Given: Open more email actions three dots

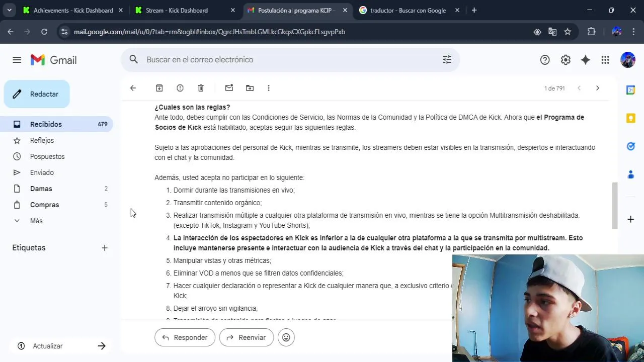Looking at the screenshot, I should [x=269, y=88].
